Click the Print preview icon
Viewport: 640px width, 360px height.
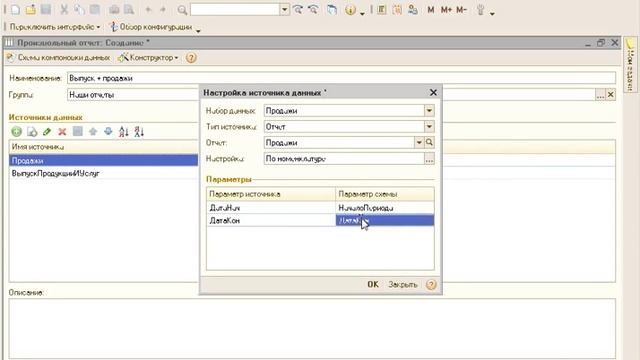click(129, 9)
